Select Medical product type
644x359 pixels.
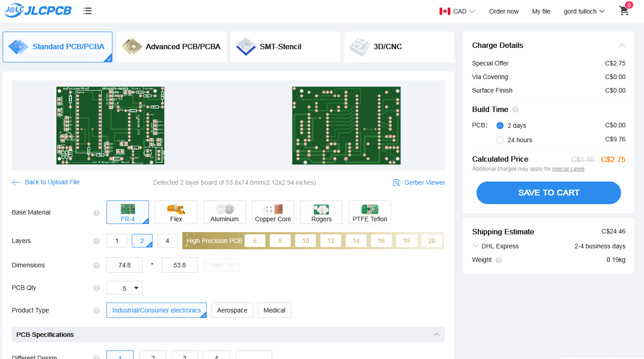coord(274,310)
